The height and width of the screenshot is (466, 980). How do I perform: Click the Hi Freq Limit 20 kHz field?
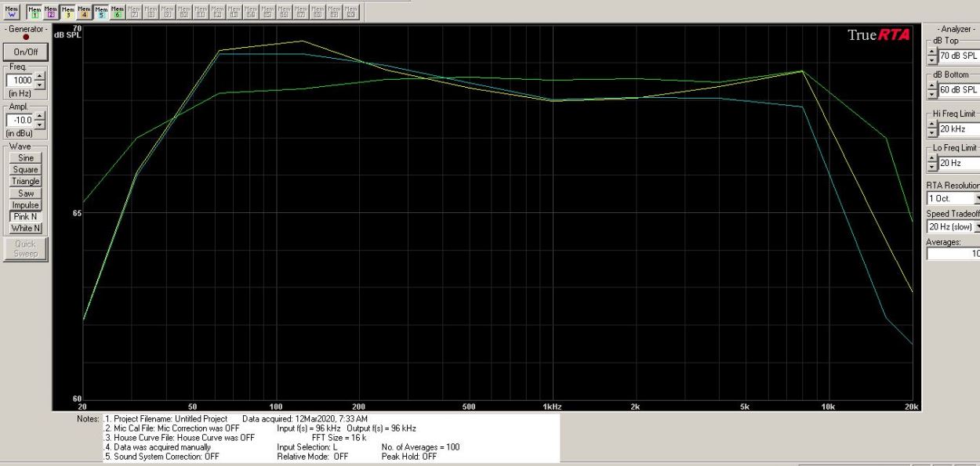click(959, 128)
